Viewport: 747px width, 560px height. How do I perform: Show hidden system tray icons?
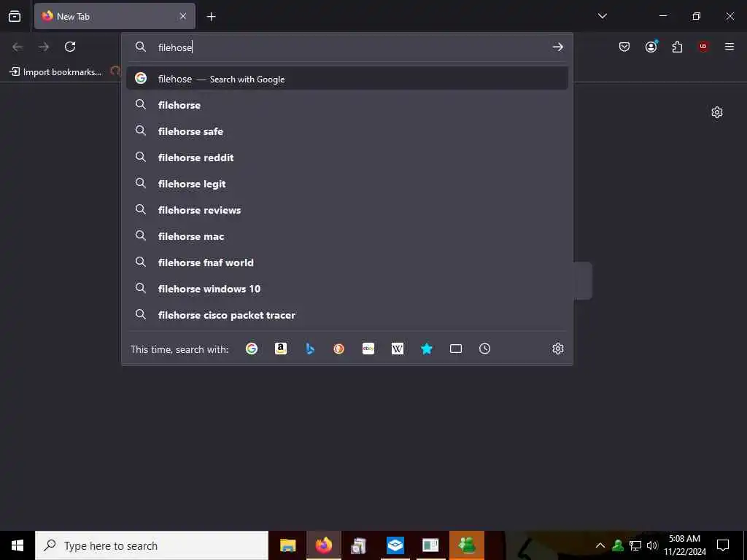click(x=600, y=545)
